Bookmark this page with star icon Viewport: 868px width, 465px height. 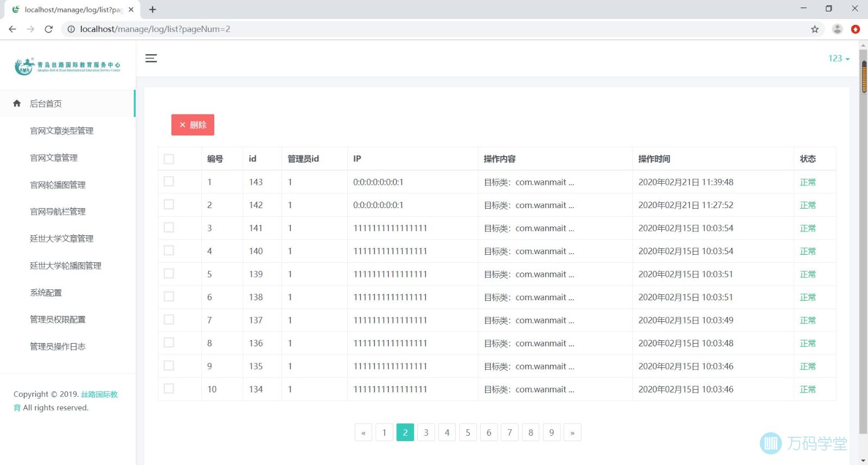click(815, 29)
